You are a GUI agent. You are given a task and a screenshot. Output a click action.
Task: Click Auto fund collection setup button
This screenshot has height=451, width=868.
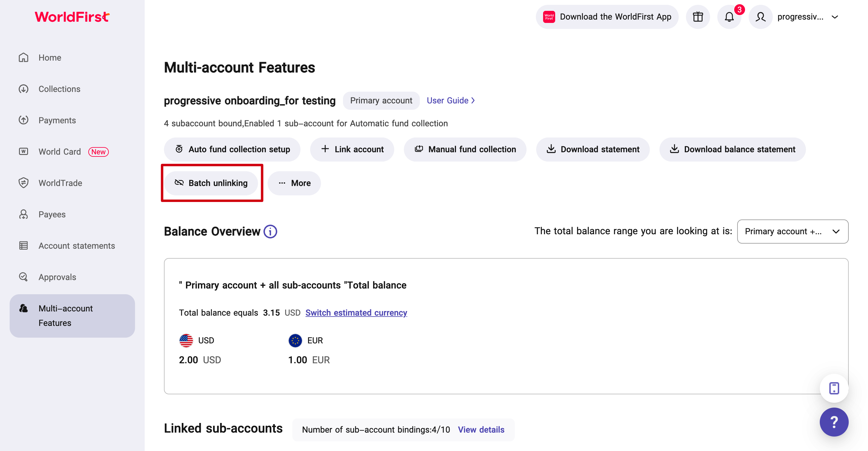pyautogui.click(x=232, y=149)
